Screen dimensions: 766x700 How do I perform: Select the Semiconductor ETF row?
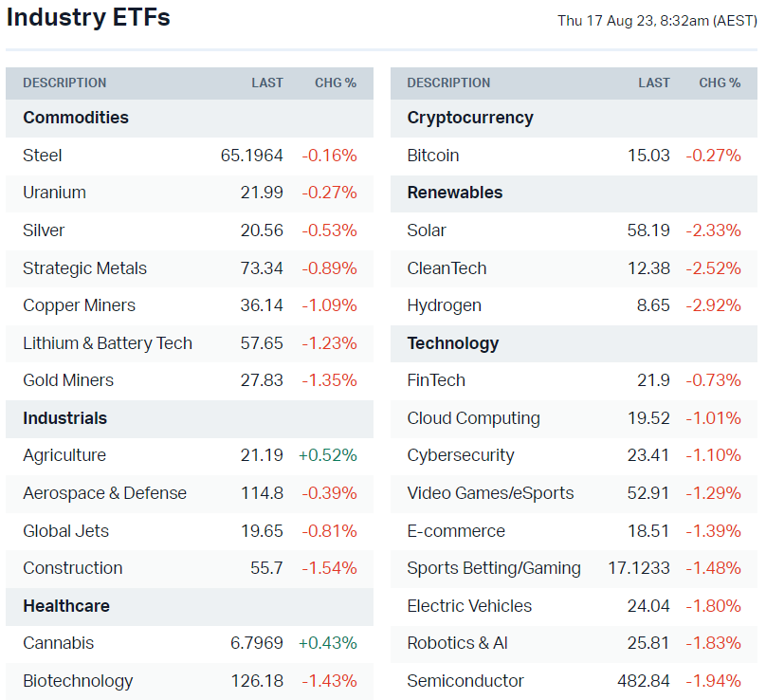pyautogui.click(x=465, y=681)
